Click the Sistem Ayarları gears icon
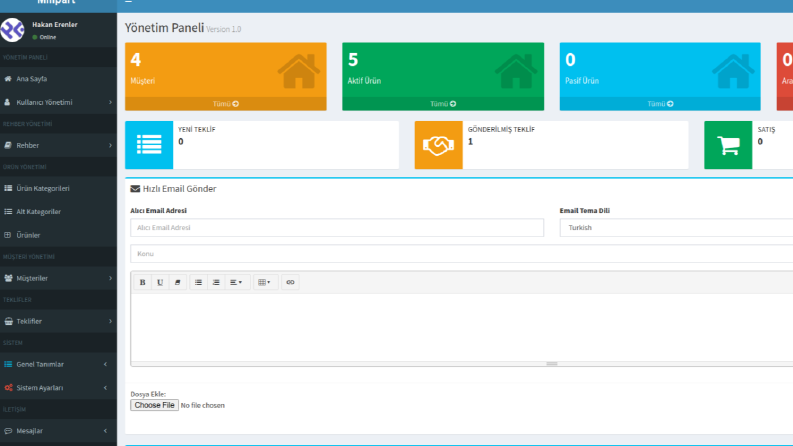 pyautogui.click(x=8, y=388)
